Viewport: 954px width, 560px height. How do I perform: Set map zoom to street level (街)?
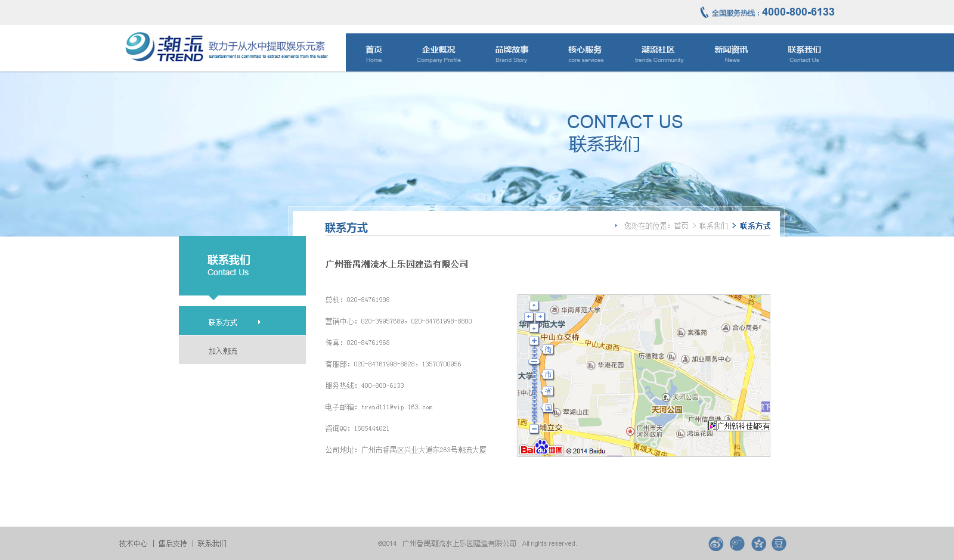pos(548,350)
